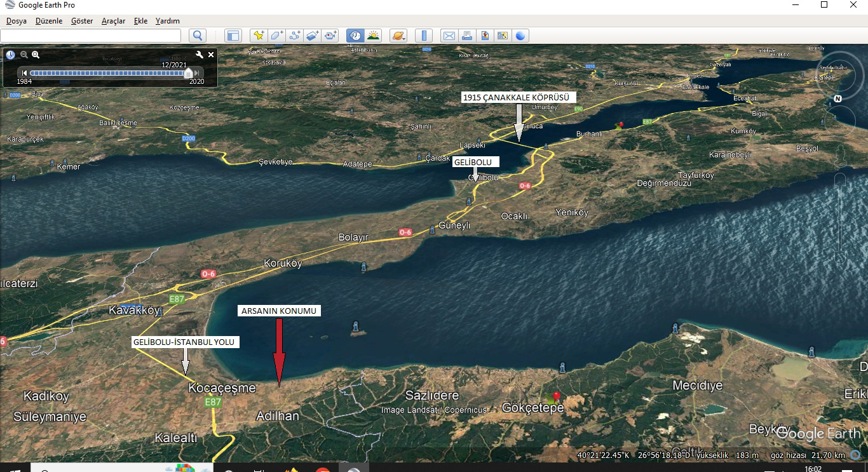Open the Ruler measuring tool
Screen dimensions: 868x472
424,36
